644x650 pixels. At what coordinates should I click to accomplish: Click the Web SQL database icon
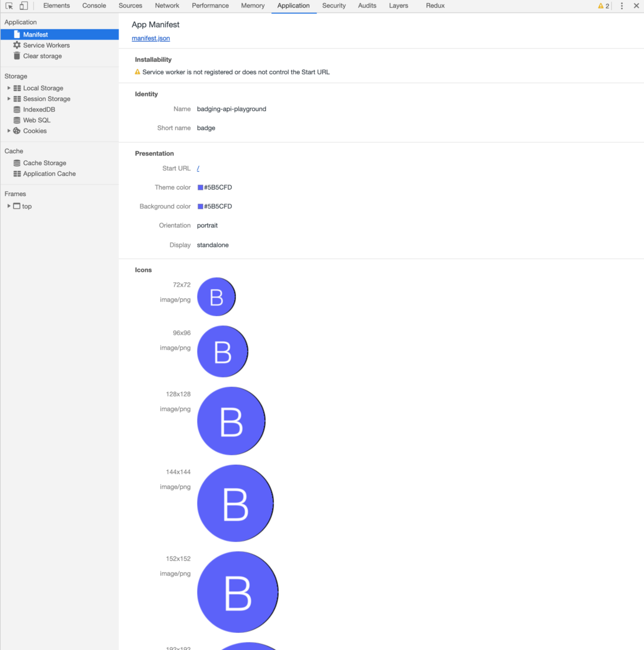point(17,120)
